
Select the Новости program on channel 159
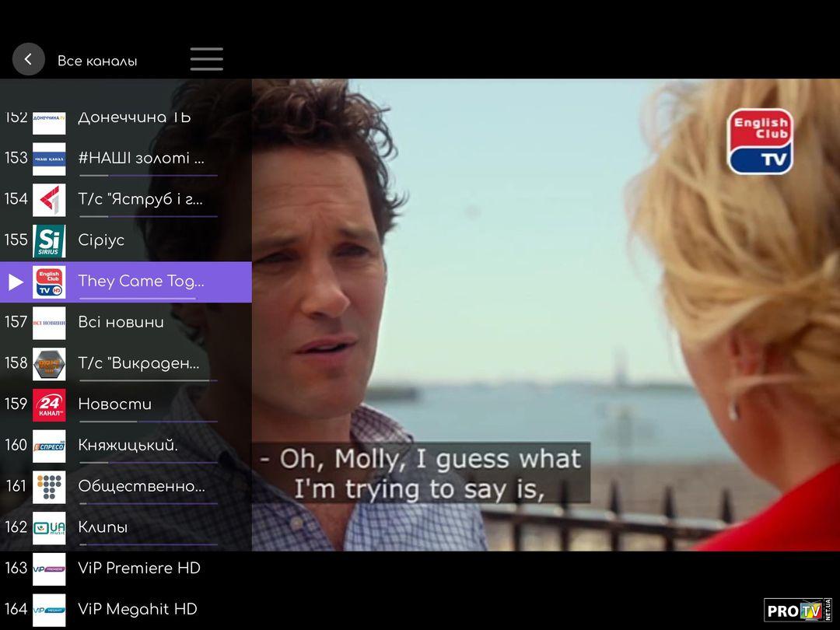[x=115, y=404]
